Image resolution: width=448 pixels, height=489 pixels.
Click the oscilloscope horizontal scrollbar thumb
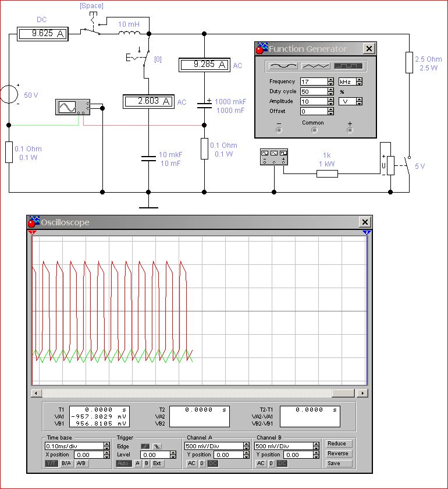(x=344, y=393)
